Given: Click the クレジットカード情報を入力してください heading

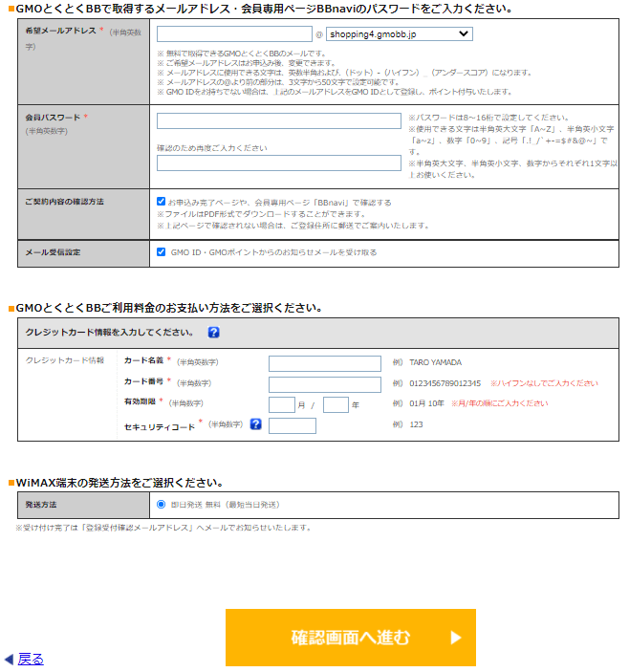Looking at the screenshot, I should click(109, 332).
